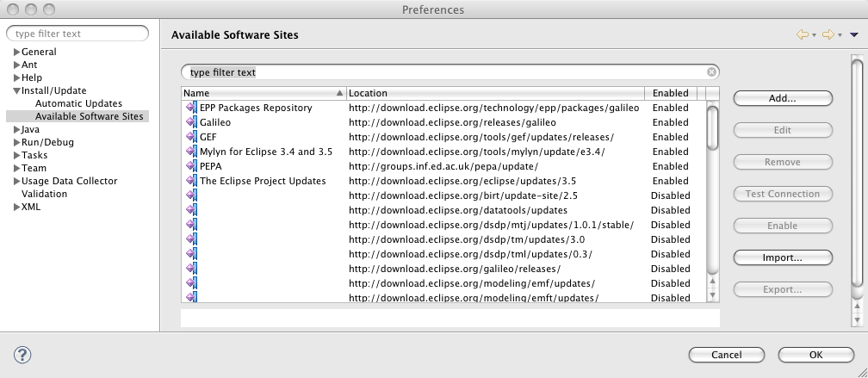Image resolution: width=868 pixels, height=378 pixels.
Task: Expand the Usage Data Collector node
Action: 16,181
